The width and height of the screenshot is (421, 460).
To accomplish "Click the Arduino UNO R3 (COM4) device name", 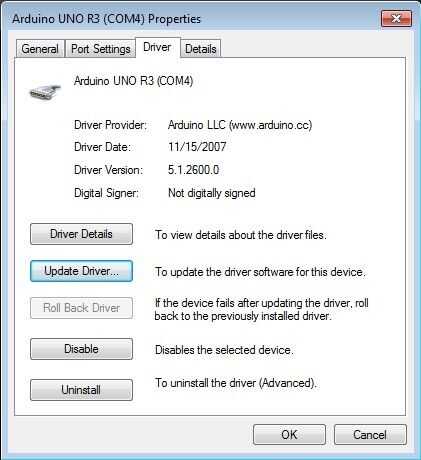I will coord(133,81).
